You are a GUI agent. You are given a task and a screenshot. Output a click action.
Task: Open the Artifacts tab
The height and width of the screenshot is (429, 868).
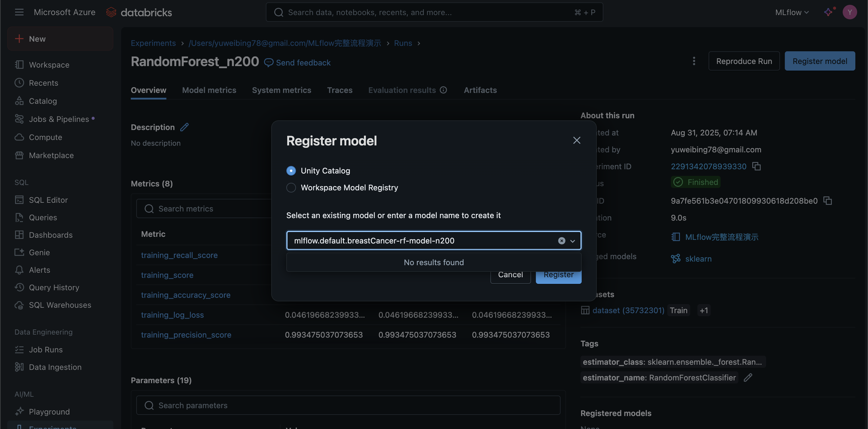click(x=480, y=90)
